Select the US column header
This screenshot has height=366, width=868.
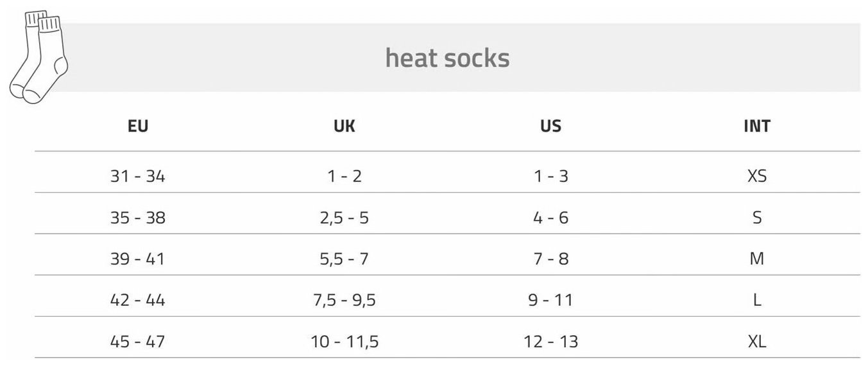click(551, 126)
